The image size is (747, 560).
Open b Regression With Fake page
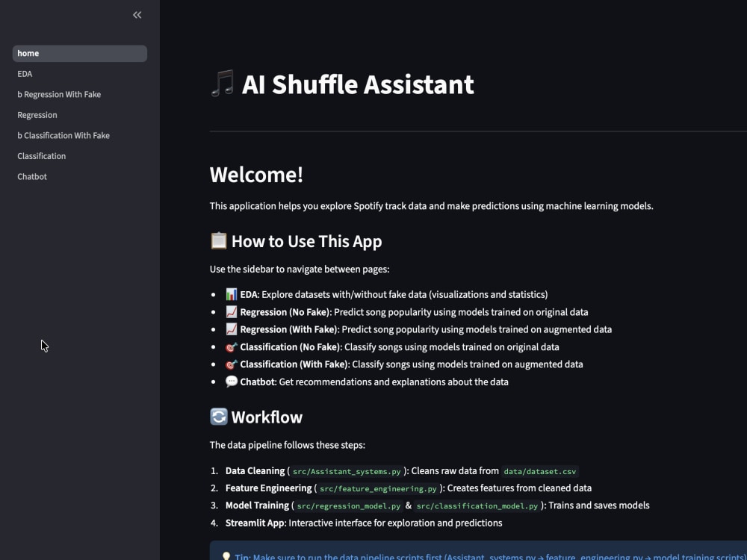(80, 94)
